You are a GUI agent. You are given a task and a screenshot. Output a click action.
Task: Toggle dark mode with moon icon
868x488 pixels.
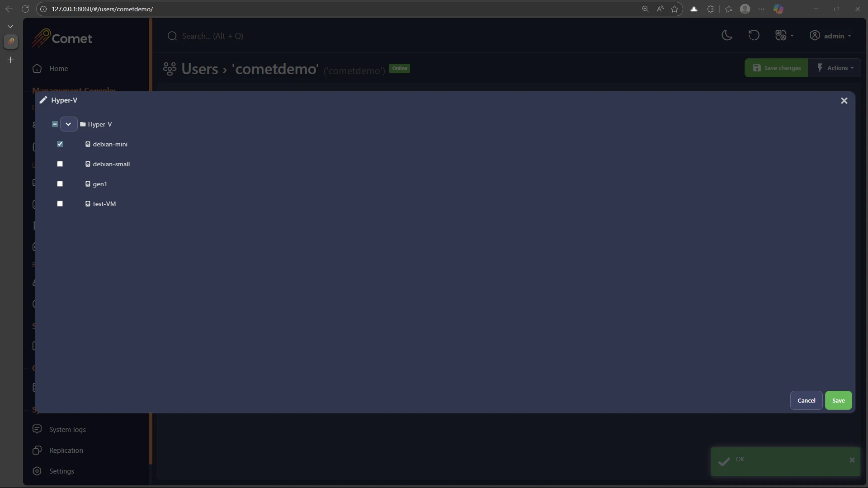pyautogui.click(x=726, y=35)
